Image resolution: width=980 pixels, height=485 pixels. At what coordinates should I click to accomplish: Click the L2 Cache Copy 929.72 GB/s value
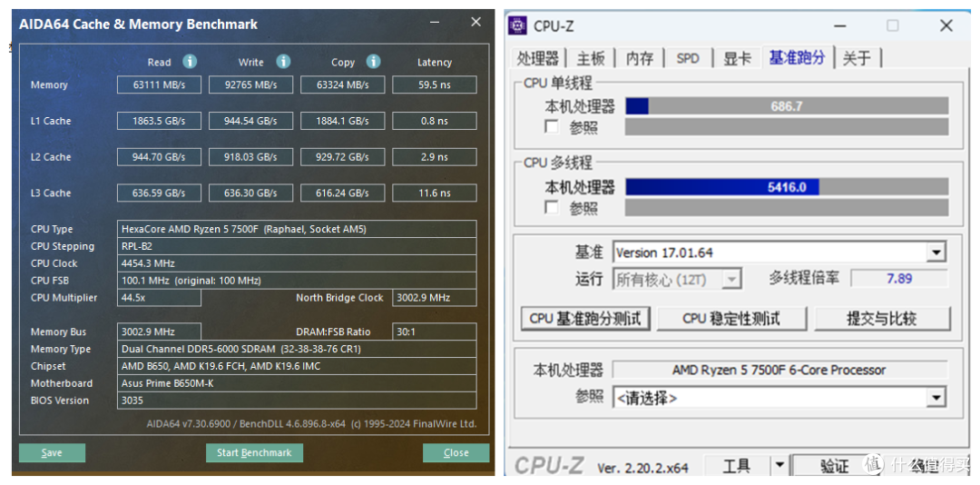[x=342, y=157]
